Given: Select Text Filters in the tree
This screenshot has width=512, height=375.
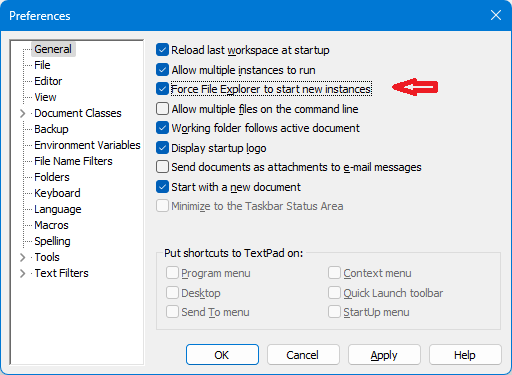Looking at the screenshot, I should pyautogui.click(x=62, y=273).
